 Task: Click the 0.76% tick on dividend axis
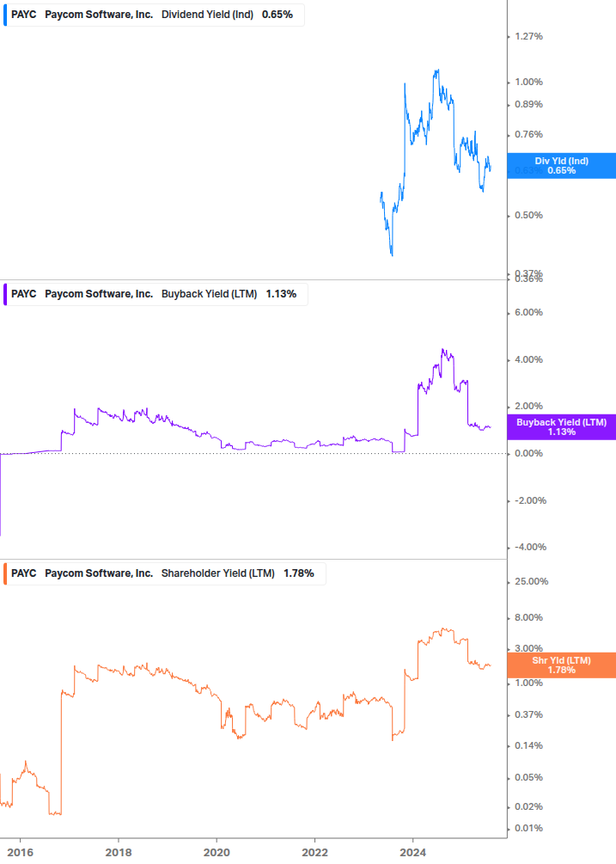(x=528, y=134)
